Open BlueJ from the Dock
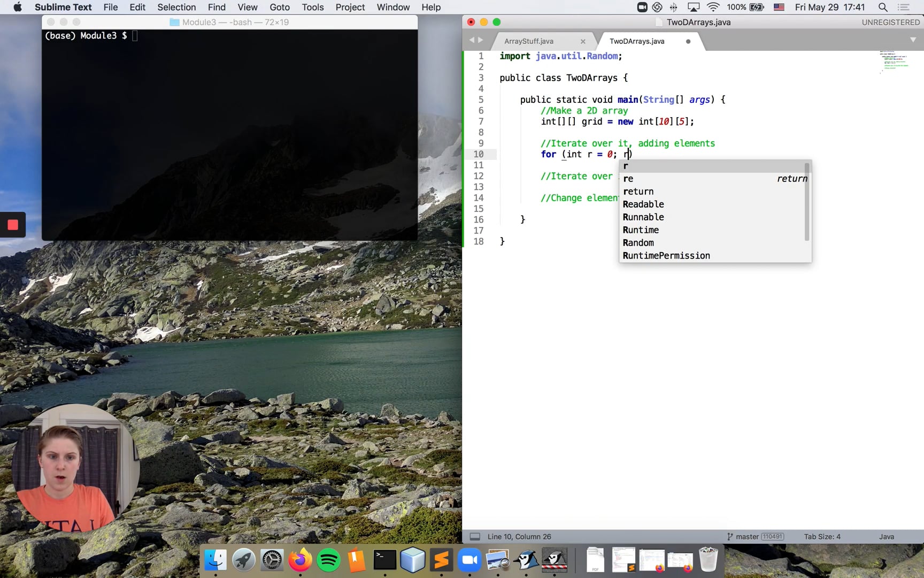 [526, 560]
